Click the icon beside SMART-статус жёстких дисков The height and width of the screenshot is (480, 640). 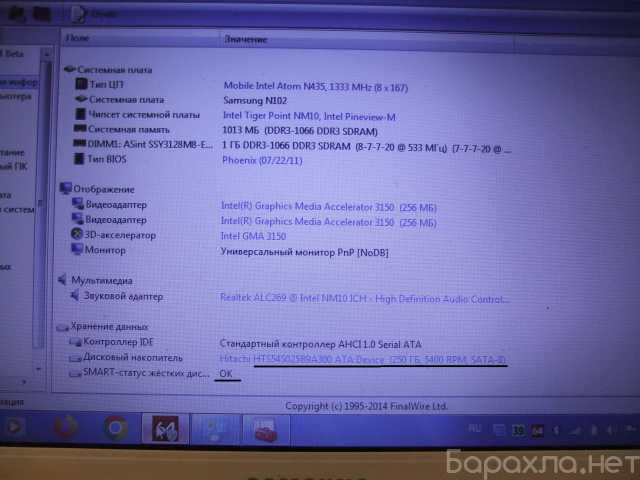(75, 373)
